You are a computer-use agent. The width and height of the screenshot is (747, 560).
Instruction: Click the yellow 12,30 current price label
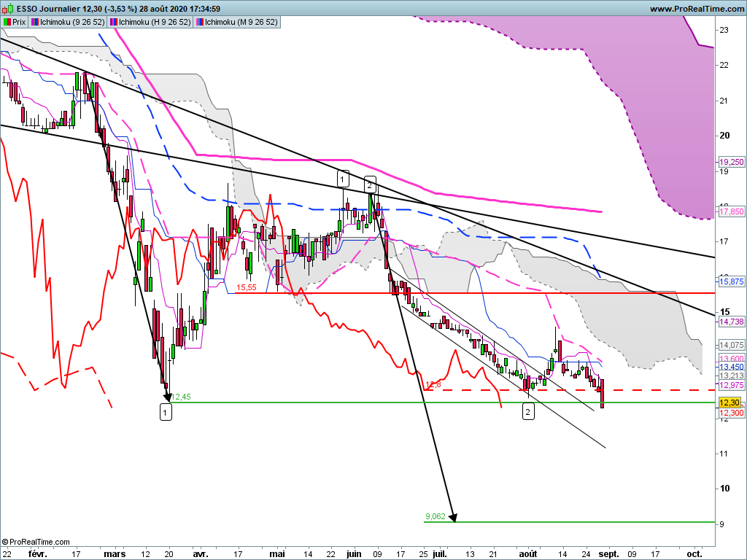tap(729, 402)
